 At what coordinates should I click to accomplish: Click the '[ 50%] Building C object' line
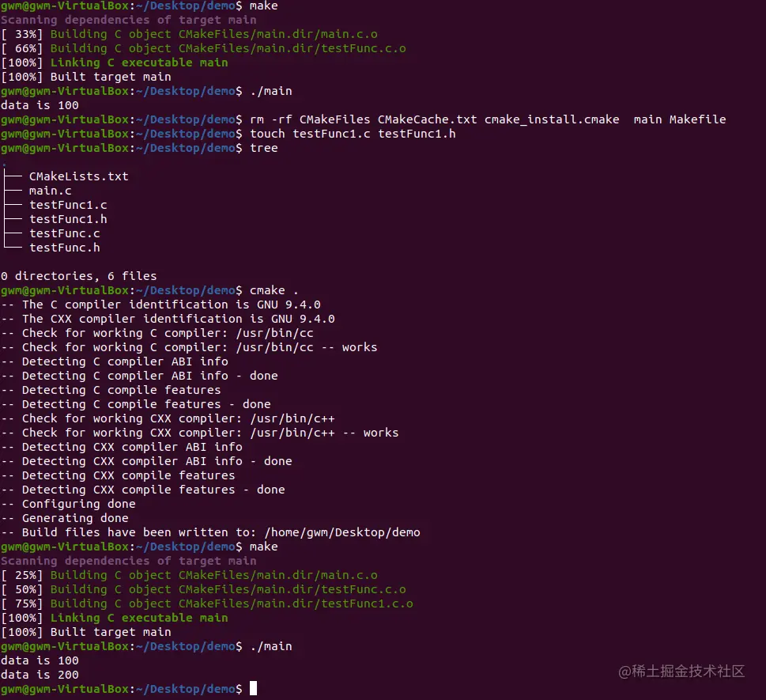point(203,589)
